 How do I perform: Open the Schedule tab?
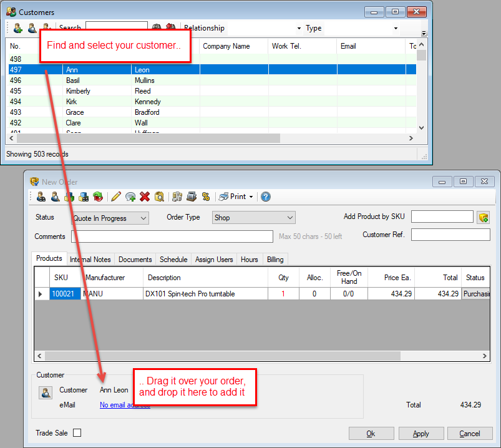pyautogui.click(x=173, y=260)
